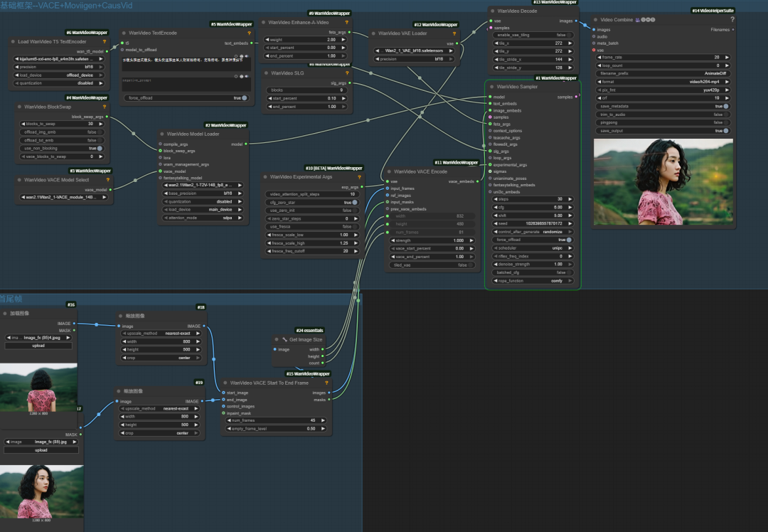The width and height of the screenshot is (768, 532).
Task: Open help icon on WanVideo VACE Model Select
Action: pos(108,180)
